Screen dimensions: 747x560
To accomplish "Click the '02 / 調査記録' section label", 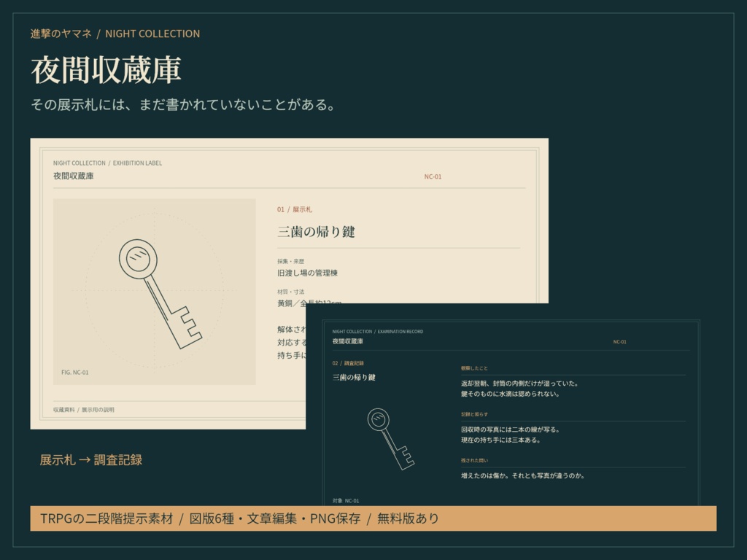I will point(348,363).
